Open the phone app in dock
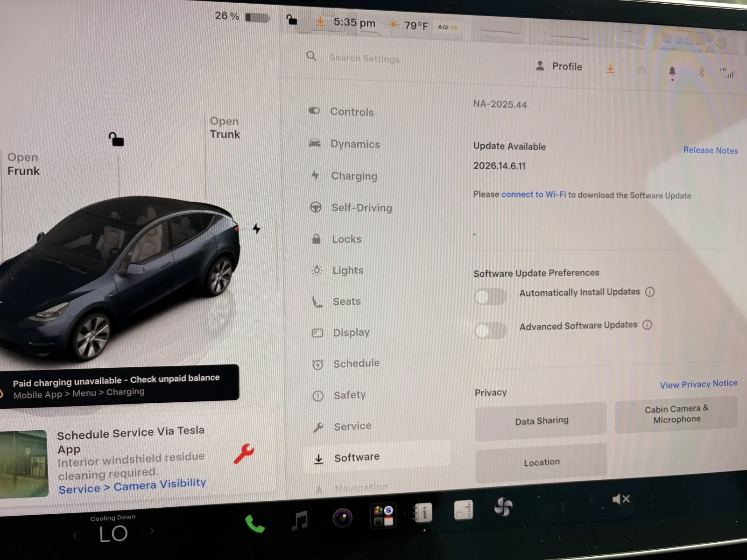 point(255,524)
